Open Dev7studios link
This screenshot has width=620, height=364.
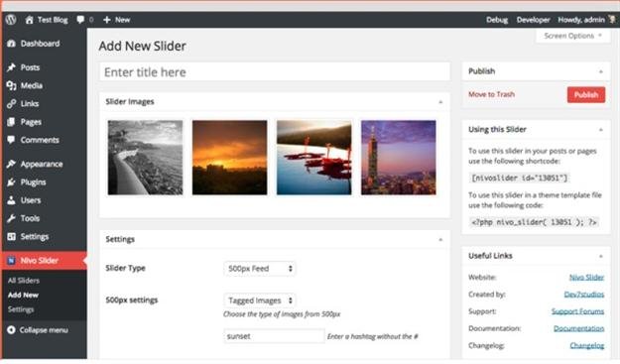pyautogui.click(x=584, y=294)
